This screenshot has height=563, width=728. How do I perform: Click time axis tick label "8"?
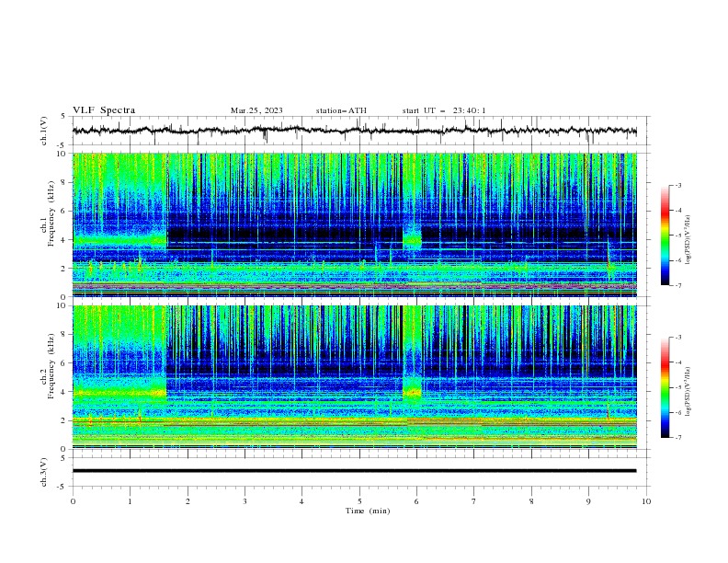pos(531,501)
